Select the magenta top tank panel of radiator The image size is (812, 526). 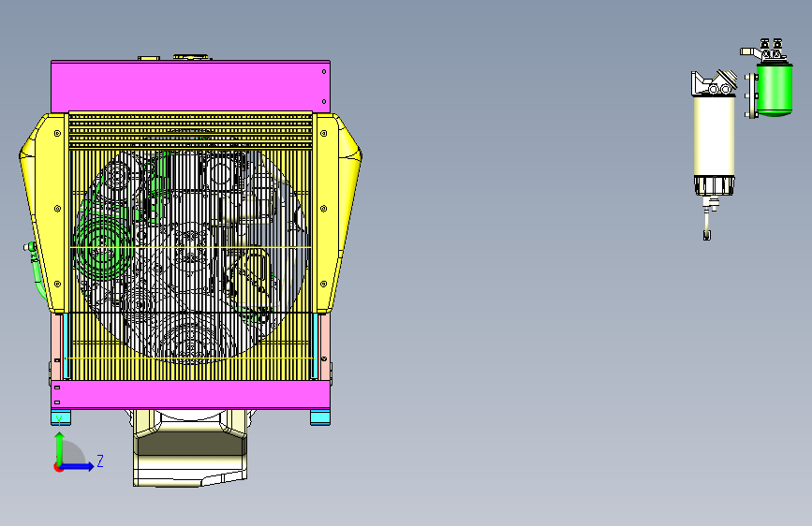[x=190, y=86]
